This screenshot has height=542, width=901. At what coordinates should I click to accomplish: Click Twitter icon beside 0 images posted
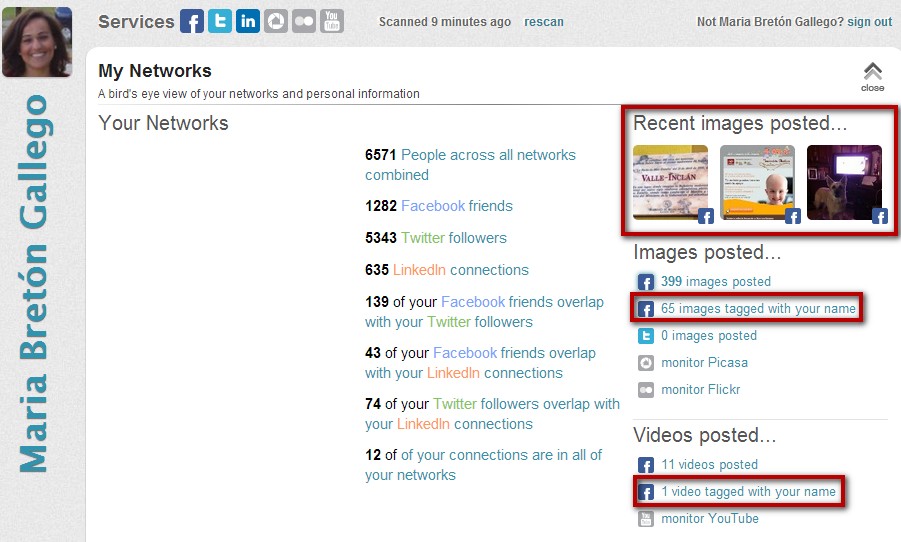(x=646, y=336)
